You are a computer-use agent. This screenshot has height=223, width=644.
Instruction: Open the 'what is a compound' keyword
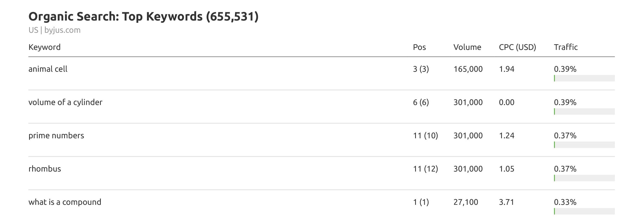(x=65, y=202)
